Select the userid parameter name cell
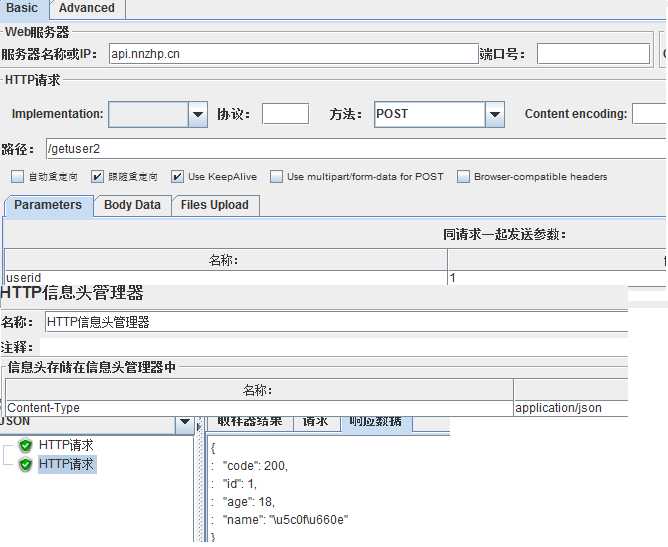This screenshot has height=547, width=668. coord(225,278)
